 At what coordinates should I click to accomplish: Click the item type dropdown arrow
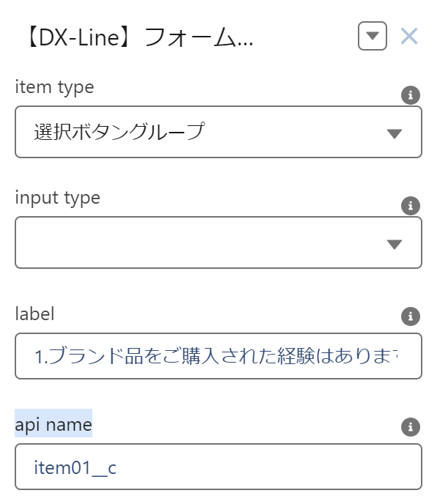[395, 133]
